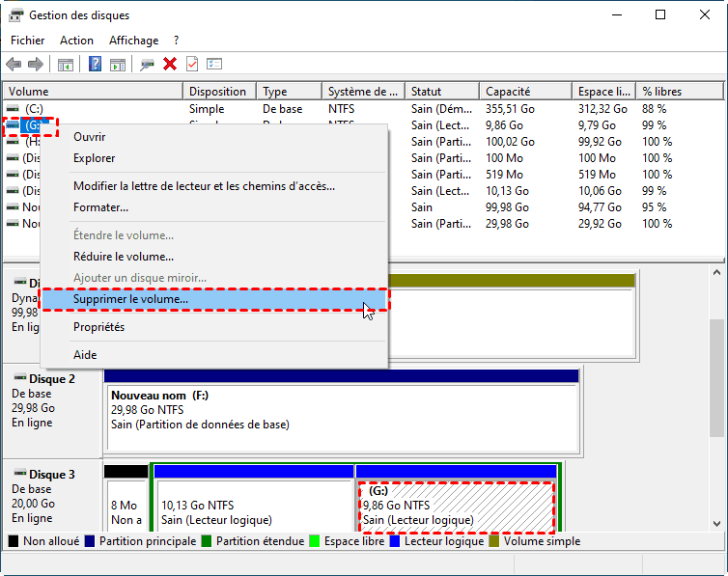Click the disk rescan magnifier icon
Screen dimensions: 728x576
147,64
